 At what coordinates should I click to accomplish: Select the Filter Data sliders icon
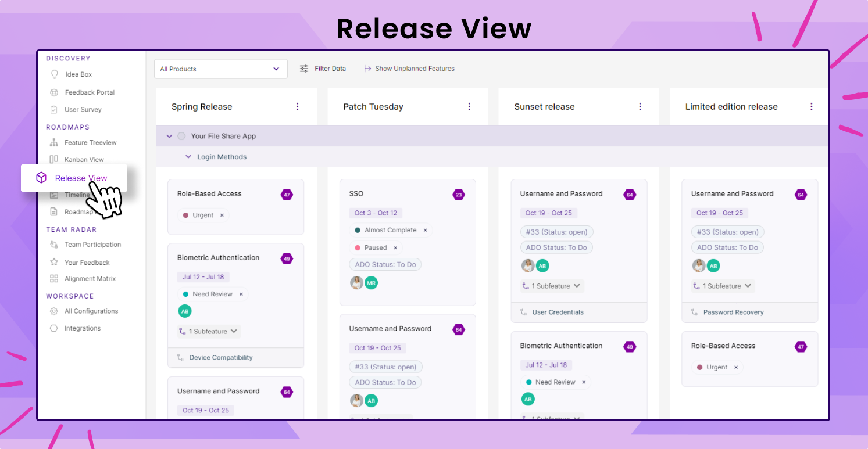pos(303,68)
